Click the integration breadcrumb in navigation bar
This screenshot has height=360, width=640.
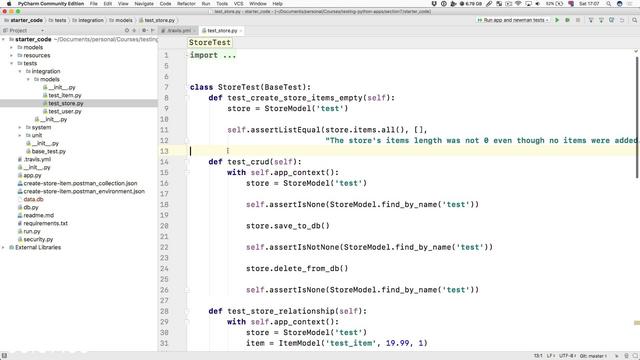point(88,20)
